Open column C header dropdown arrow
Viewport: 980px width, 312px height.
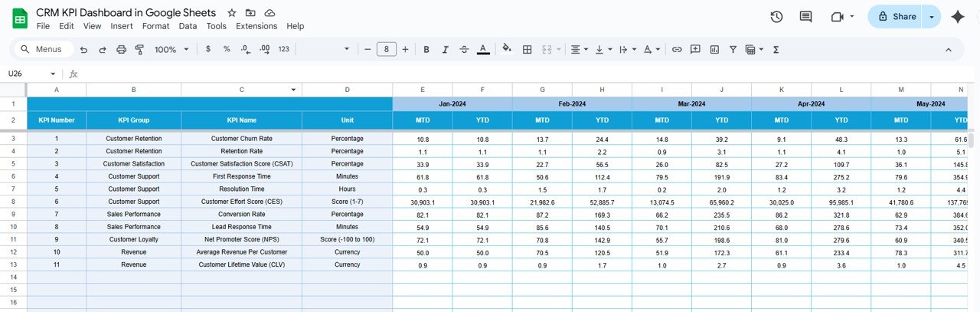pos(295,90)
